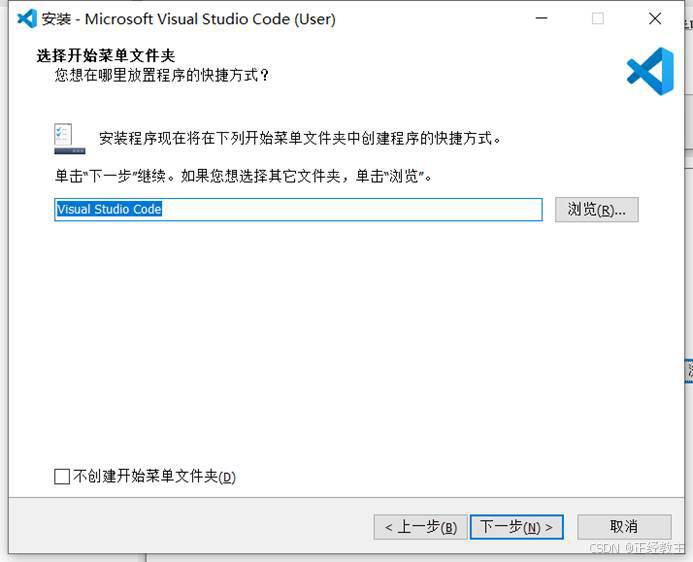693x562 pixels.
Task: Click the text 您想在哪里放置程序的快捷方式？
Action: click(x=162, y=75)
